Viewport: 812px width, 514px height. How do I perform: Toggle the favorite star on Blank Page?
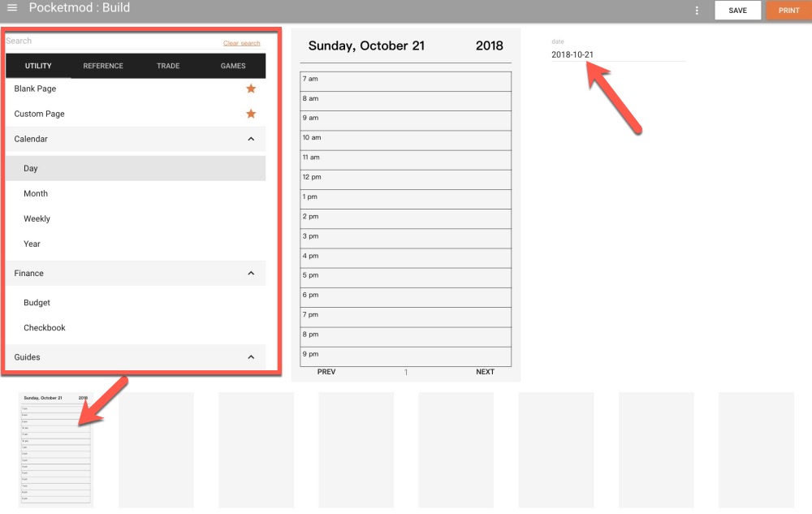coord(251,89)
